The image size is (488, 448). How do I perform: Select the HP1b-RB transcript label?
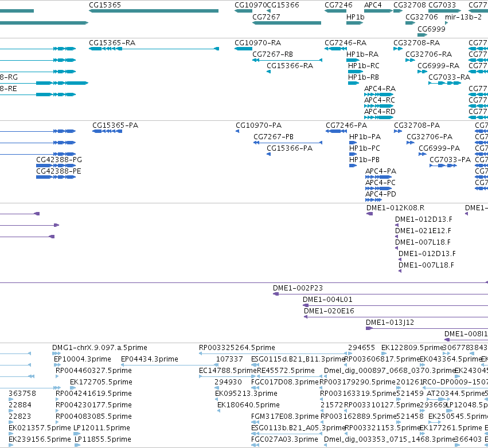tap(363, 77)
